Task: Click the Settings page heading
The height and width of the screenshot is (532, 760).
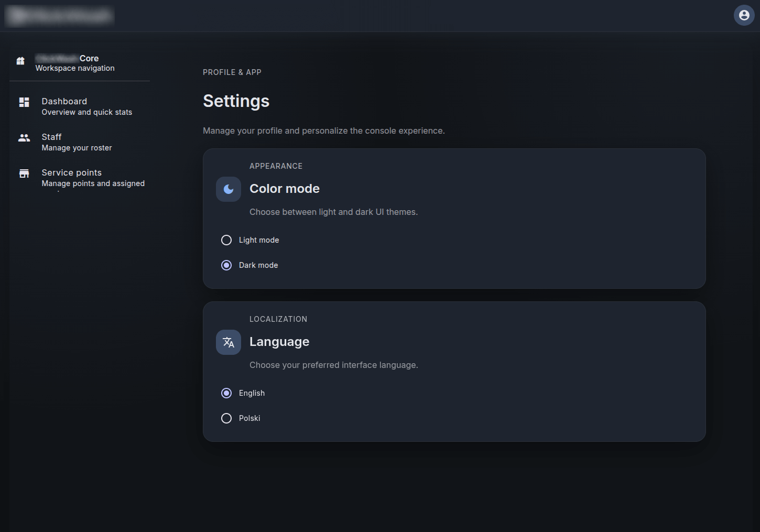Action: tap(236, 101)
